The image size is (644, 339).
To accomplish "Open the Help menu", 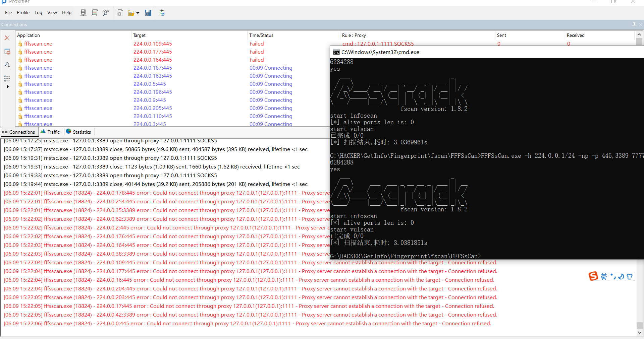I will [67, 12].
